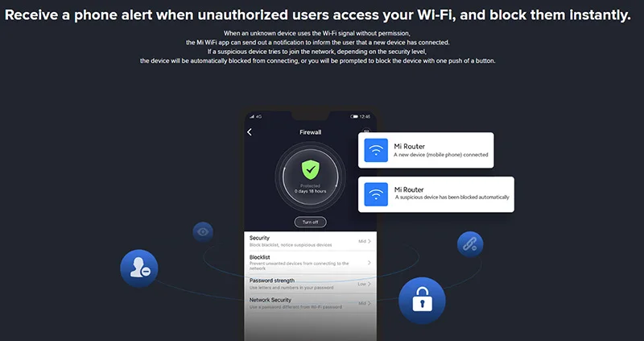Open the Blocklist menu entry
Image resolution: width=644 pixels, height=341 pixels.
pyautogui.click(x=311, y=263)
